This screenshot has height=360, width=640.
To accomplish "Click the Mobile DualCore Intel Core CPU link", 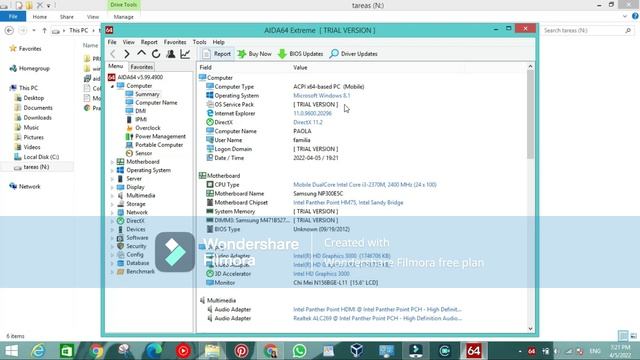I will tap(365, 185).
